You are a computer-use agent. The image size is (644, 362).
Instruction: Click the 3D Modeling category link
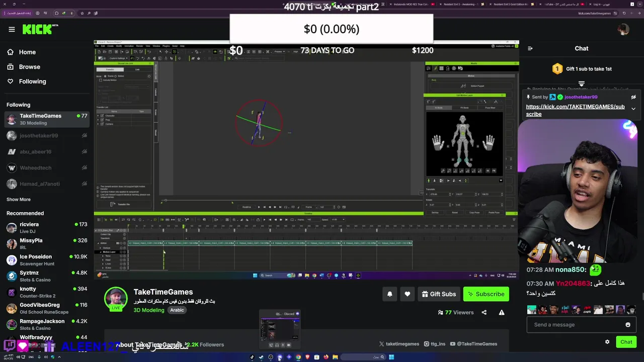pos(149,310)
